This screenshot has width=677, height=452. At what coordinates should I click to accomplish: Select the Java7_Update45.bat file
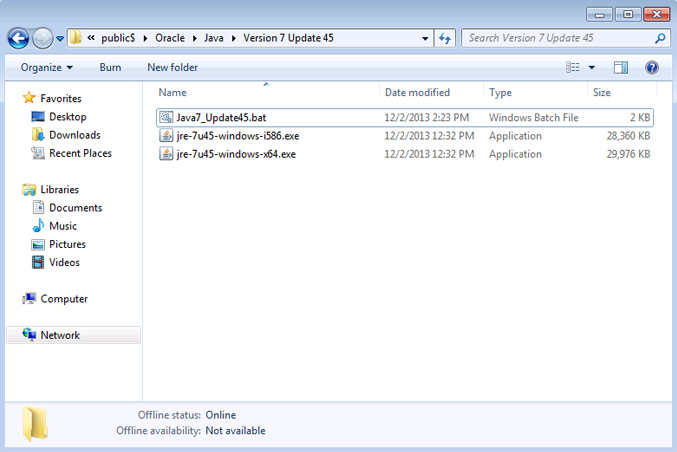point(214,117)
